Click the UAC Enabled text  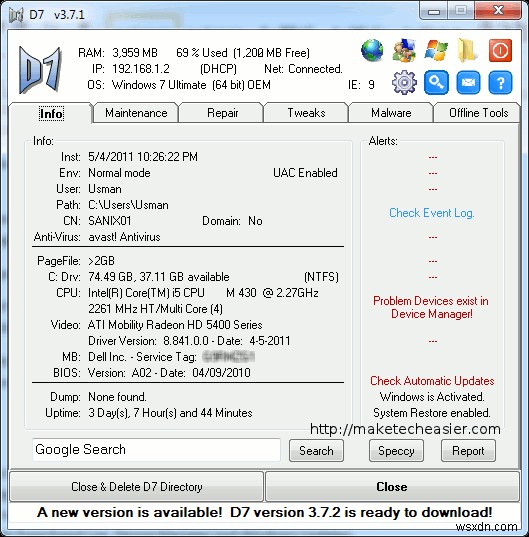tap(305, 173)
